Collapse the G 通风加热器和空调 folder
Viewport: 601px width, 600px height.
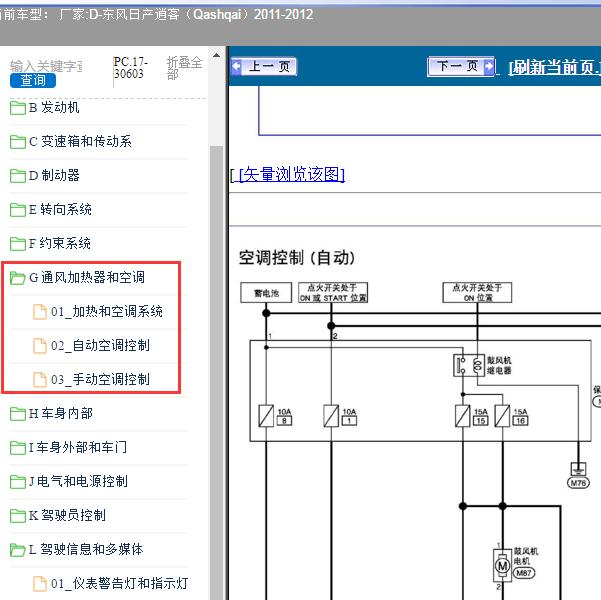pos(87,277)
